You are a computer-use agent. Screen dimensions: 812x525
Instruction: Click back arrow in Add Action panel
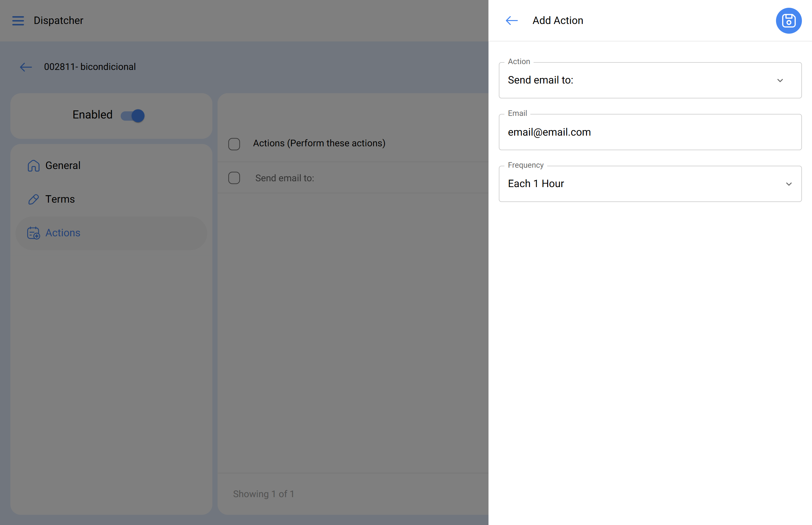pyautogui.click(x=512, y=21)
